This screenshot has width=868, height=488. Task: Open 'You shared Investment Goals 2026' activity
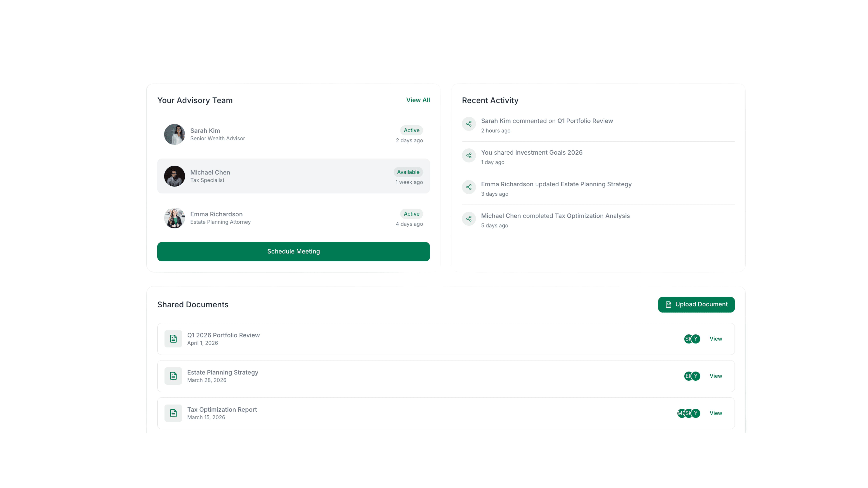coord(532,153)
